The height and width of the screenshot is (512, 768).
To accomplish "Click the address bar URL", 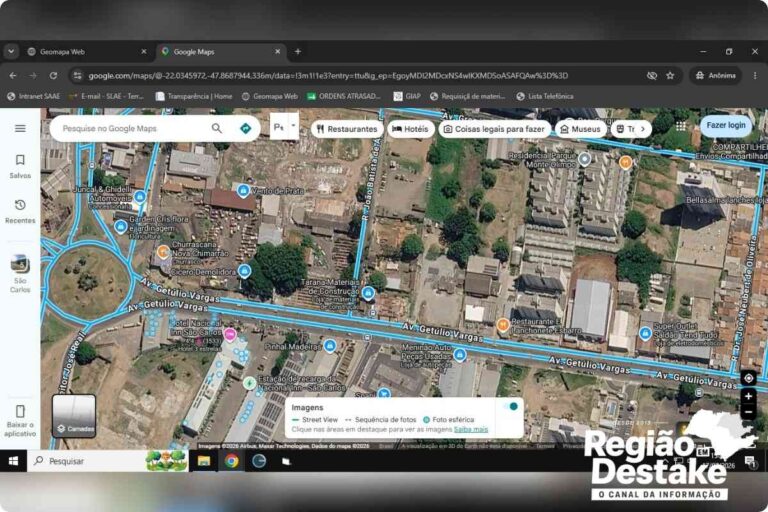I will pyautogui.click(x=328, y=75).
